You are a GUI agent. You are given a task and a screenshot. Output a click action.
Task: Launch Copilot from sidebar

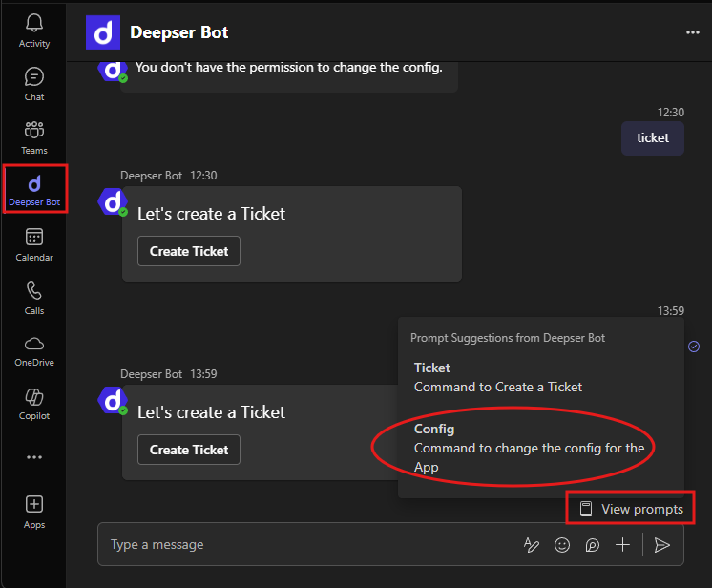click(34, 404)
